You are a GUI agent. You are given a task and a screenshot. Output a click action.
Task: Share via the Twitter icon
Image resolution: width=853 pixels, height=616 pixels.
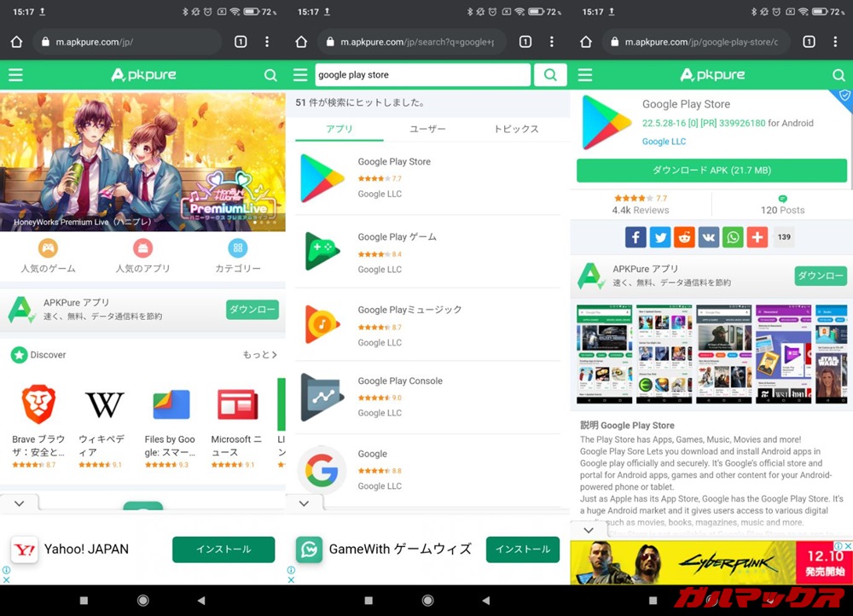pos(659,237)
